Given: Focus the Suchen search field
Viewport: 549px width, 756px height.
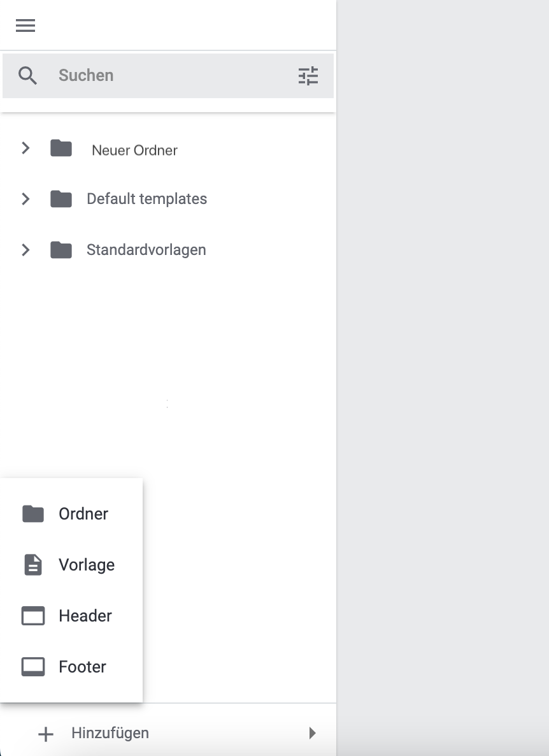Looking at the screenshot, I should pyautogui.click(x=166, y=75).
